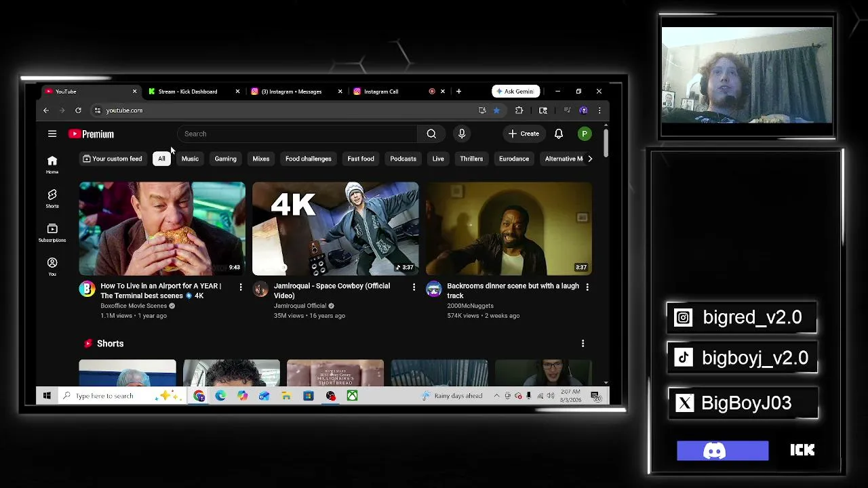868x488 pixels.
Task: Open the Shorts section options menu
Action: tap(583, 344)
